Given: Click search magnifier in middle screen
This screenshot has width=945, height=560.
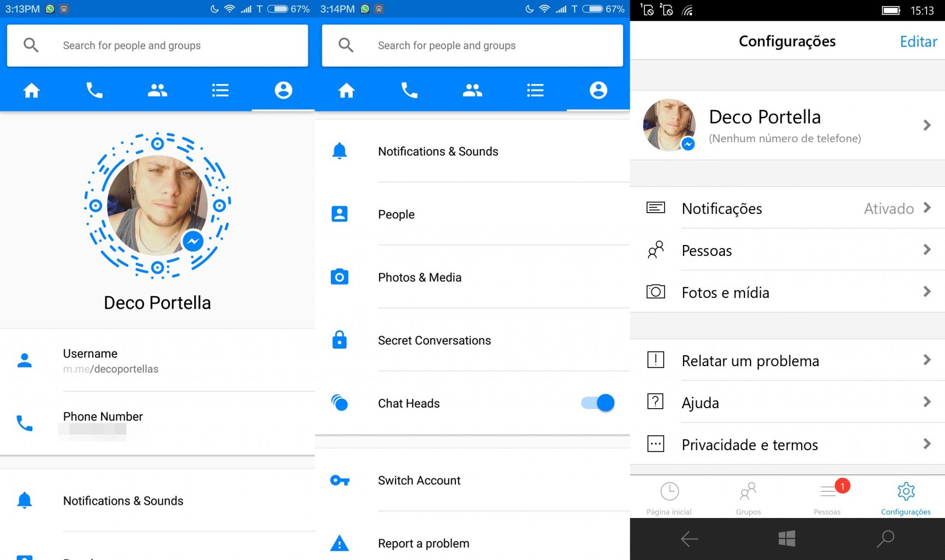Looking at the screenshot, I should [346, 45].
